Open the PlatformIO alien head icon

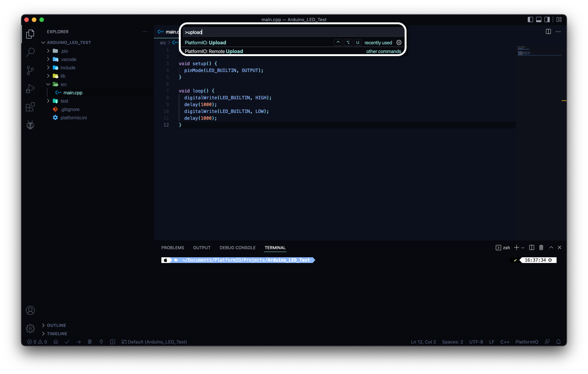pos(30,125)
